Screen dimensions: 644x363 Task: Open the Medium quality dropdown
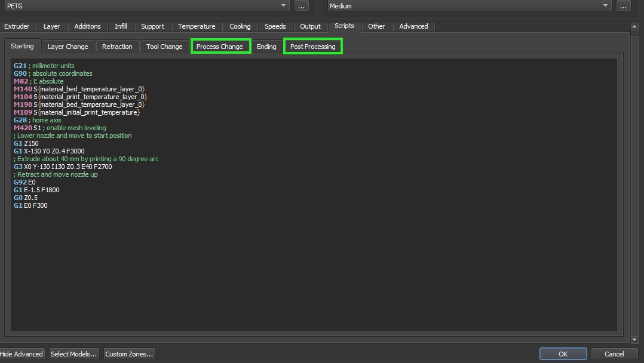tap(606, 6)
